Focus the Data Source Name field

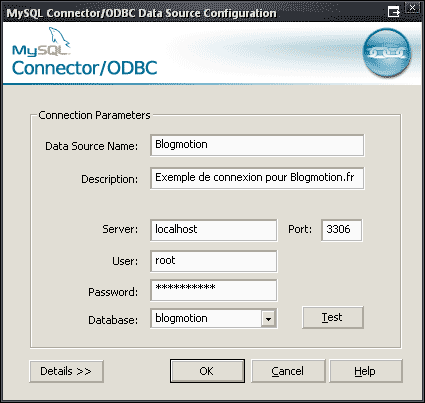coord(257,145)
